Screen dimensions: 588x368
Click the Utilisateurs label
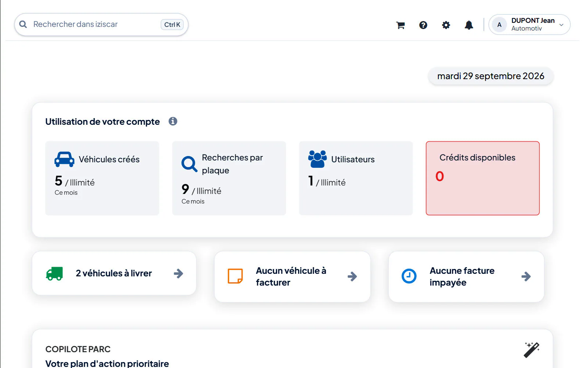(353, 159)
